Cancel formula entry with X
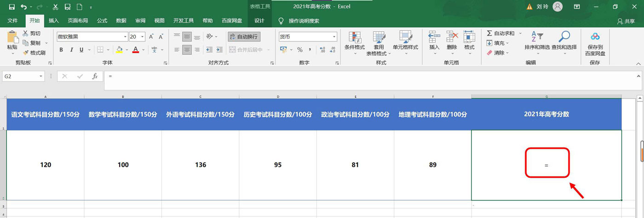Viewport: 644px width, 218px height. click(x=65, y=76)
